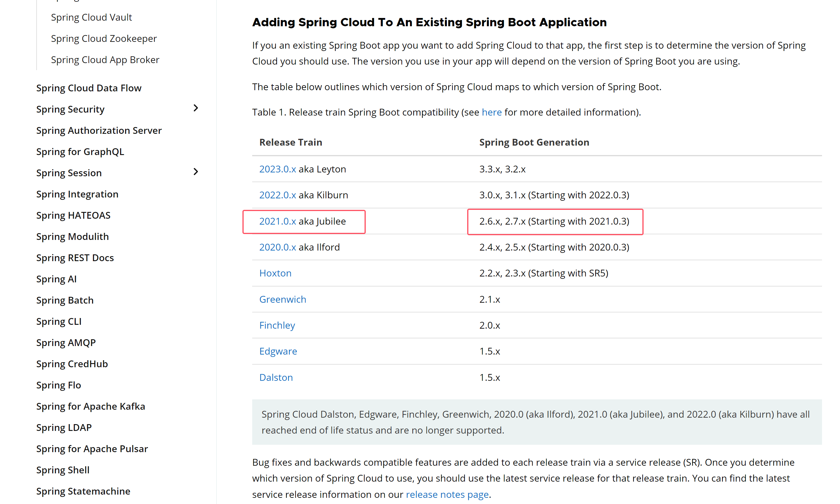Image resolution: width=840 pixels, height=504 pixels.
Task: Open Spring Cloud Zookeeper in sidebar
Action: (x=104, y=39)
